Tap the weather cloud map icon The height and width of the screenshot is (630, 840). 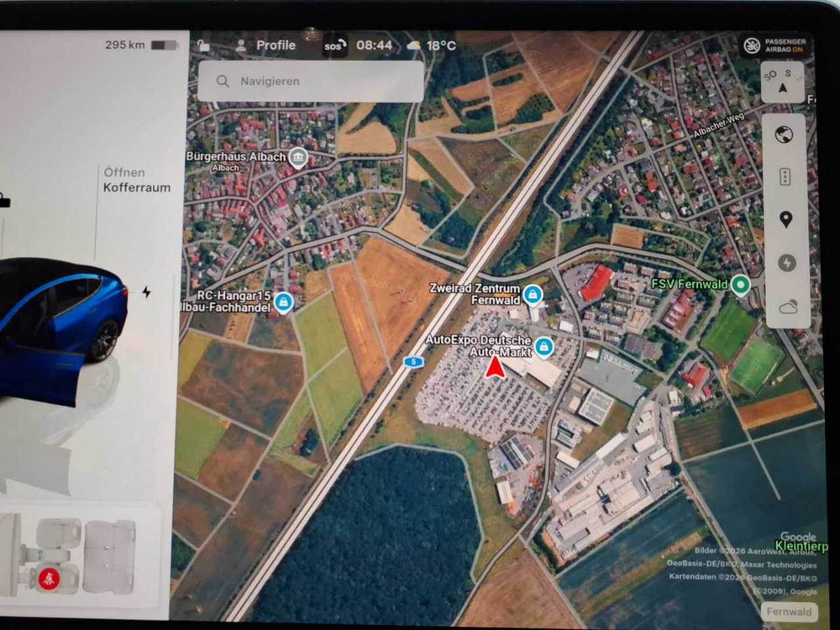pyautogui.click(x=787, y=306)
